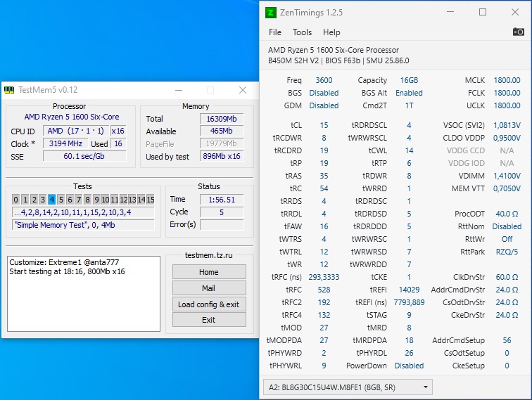Click the FCLK value 1800.00
Screen dimensions: 532x400
click(507, 93)
